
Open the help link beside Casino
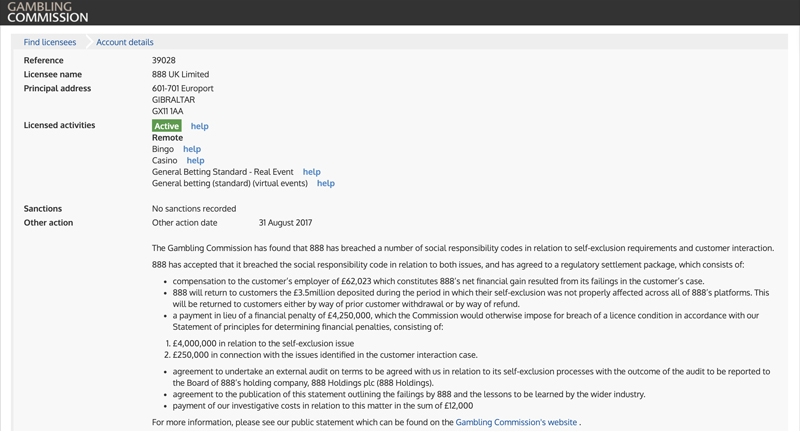coord(195,160)
